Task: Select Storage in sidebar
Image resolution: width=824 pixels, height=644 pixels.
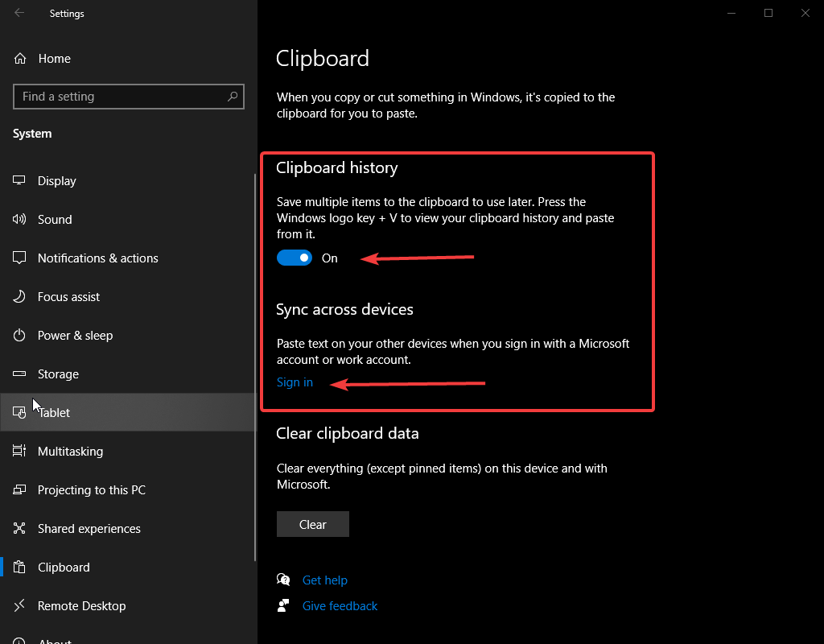Action: tap(128, 374)
